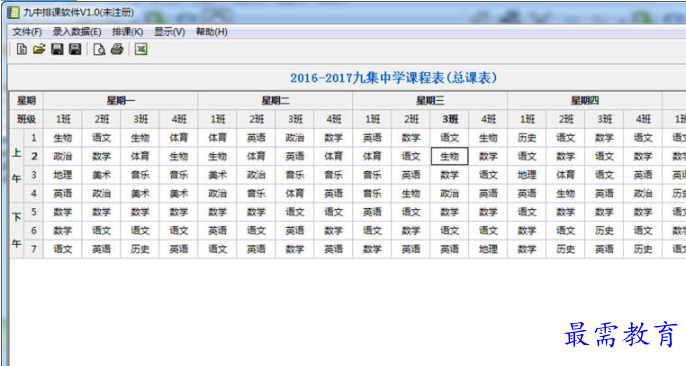Select 4班 header under 星期四
686x366 pixels.
(x=643, y=119)
